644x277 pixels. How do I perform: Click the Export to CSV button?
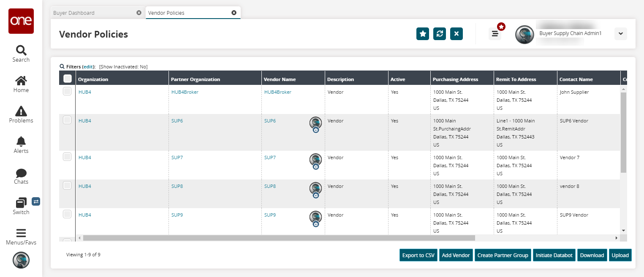tap(418, 255)
